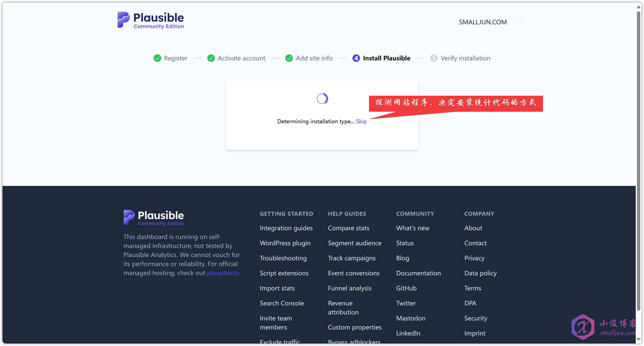The image size is (644, 346).
Task: Skip determining installation type
Action: tap(361, 121)
